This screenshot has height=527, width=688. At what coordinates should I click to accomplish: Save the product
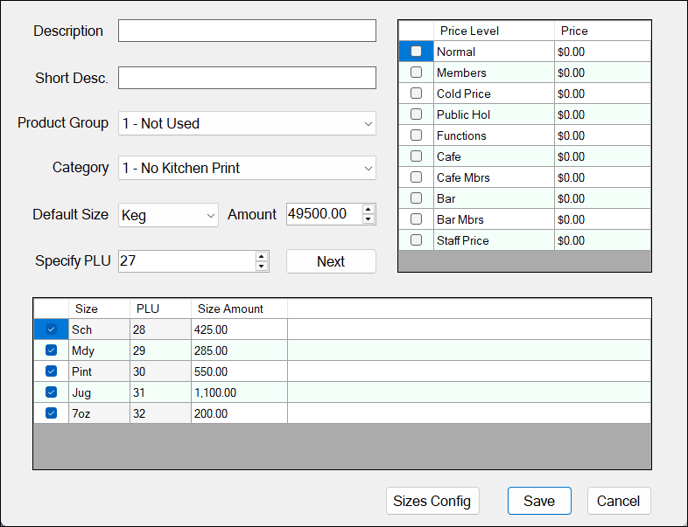(539, 501)
